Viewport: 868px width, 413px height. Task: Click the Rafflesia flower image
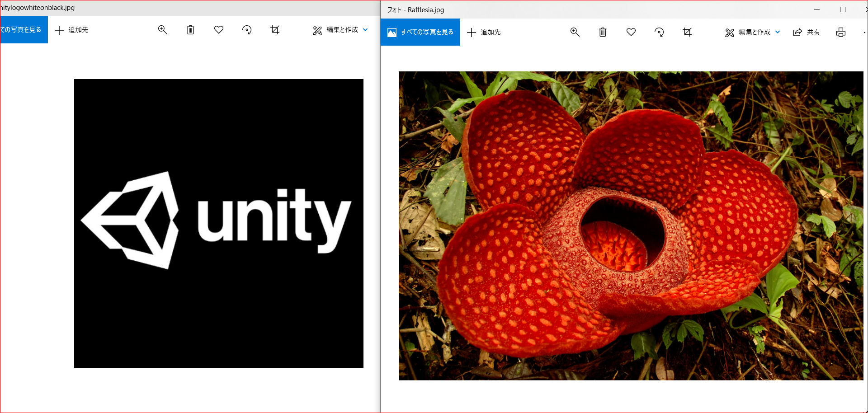(x=631, y=225)
